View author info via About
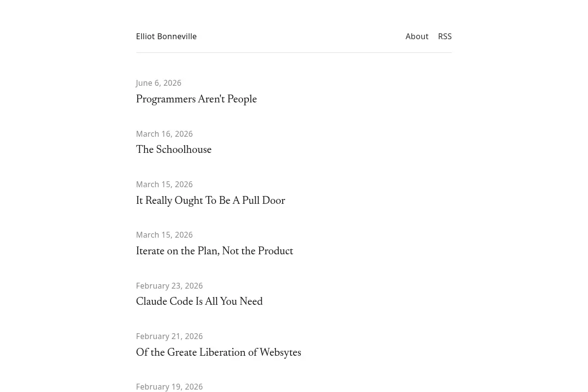588x392 pixels. click(416, 36)
